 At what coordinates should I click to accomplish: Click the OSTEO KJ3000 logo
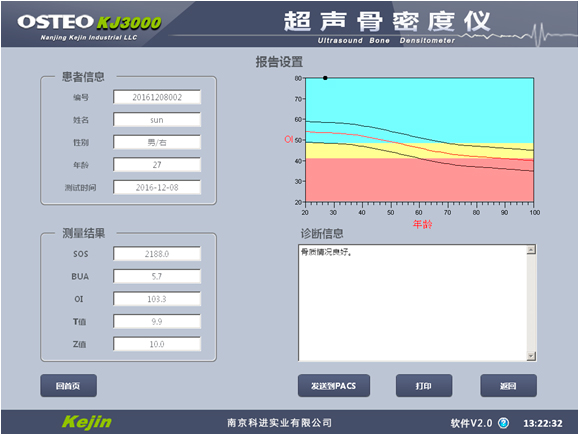[89, 22]
